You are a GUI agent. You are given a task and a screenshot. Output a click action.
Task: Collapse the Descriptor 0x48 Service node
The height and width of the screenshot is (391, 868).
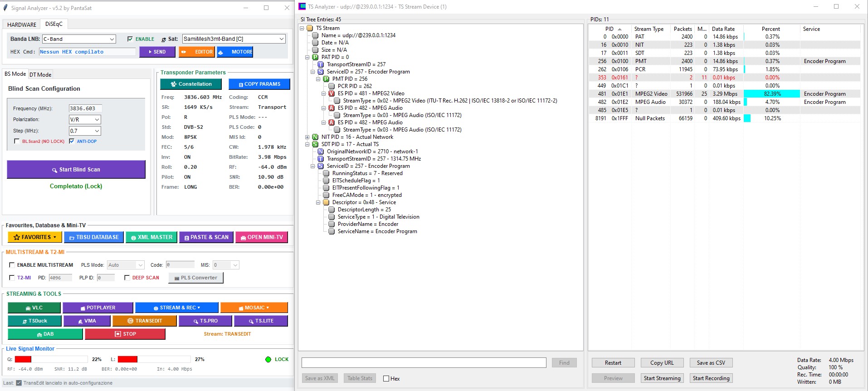tap(318, 202)
